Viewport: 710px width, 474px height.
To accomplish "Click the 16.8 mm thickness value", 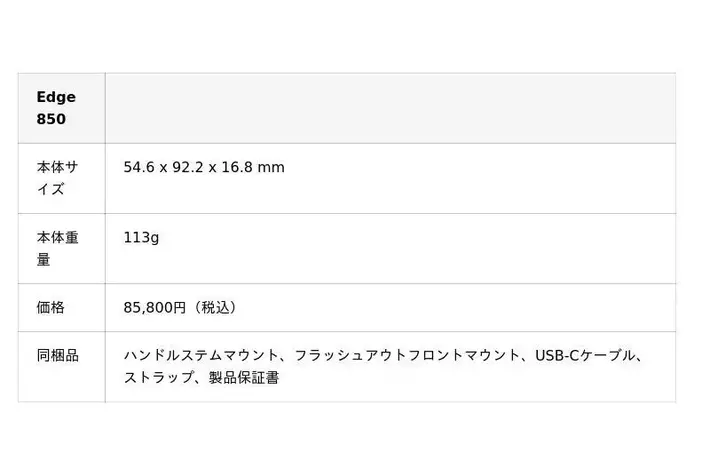I will coord(257,167).
